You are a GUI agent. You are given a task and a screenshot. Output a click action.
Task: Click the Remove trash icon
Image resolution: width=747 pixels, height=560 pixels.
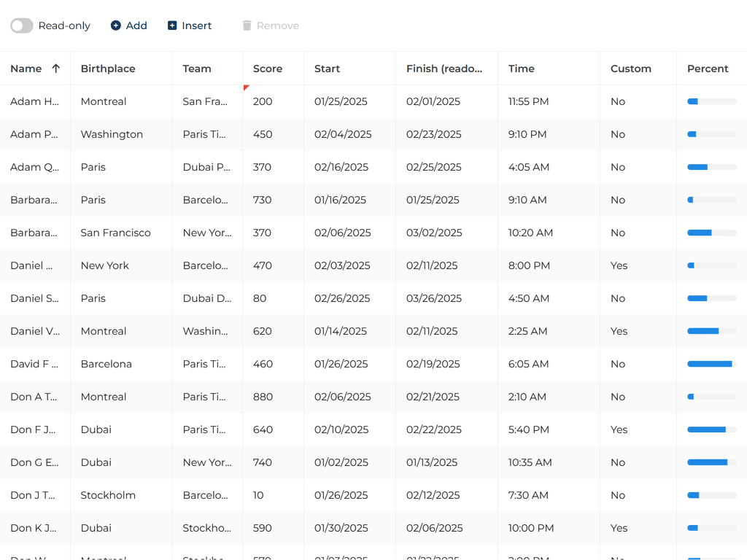coord(247,26)
